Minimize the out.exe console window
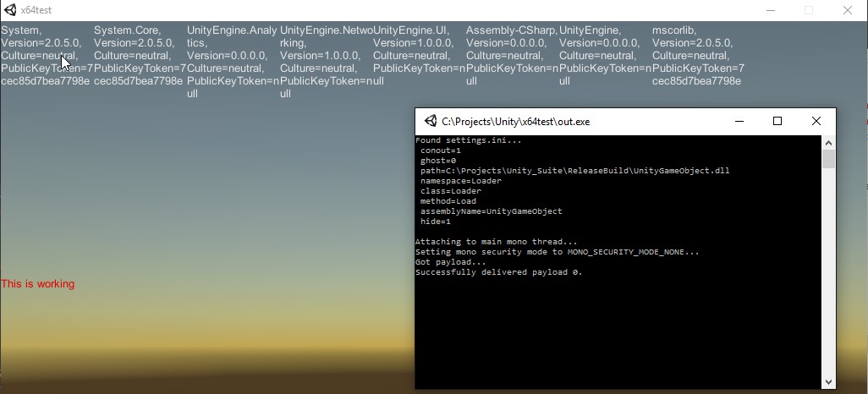Image resolution: width=868 pixels, height=394 pixels. point(739,121)
